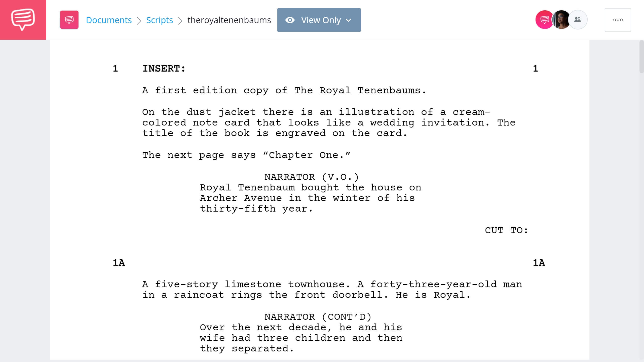The height and width of the screenshot is (362, 644).
Task: Click the StudioBinder logo icon top-left
Action: click(x=23, y=19)
